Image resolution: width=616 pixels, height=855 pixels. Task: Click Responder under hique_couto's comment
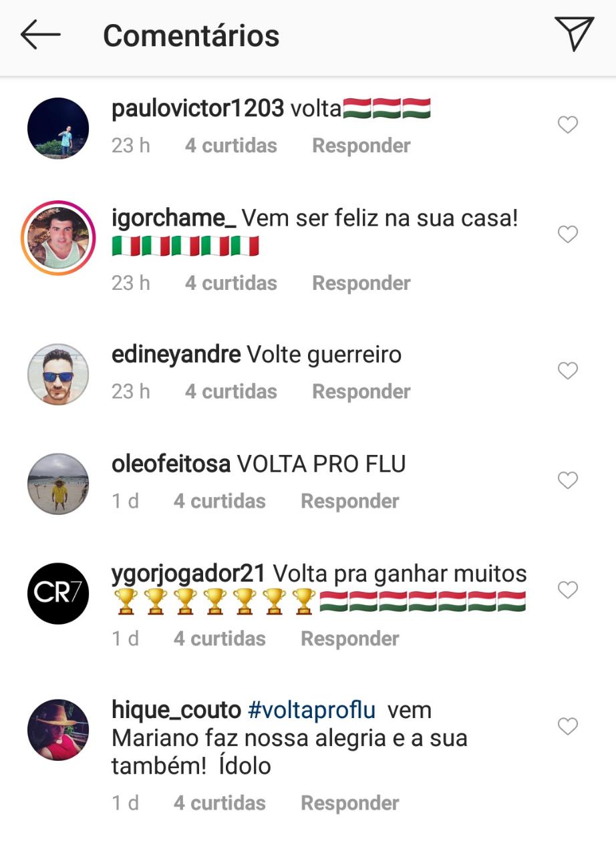350,803
